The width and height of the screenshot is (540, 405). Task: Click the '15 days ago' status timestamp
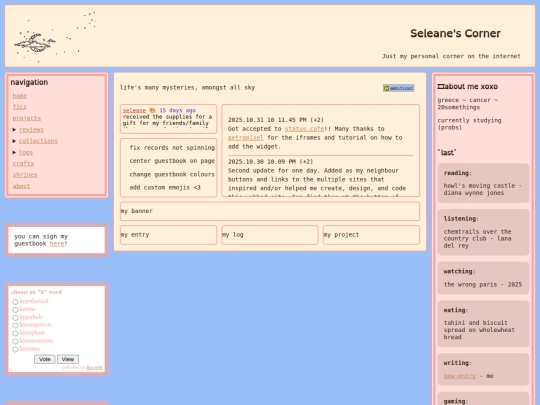pos(177,110)
